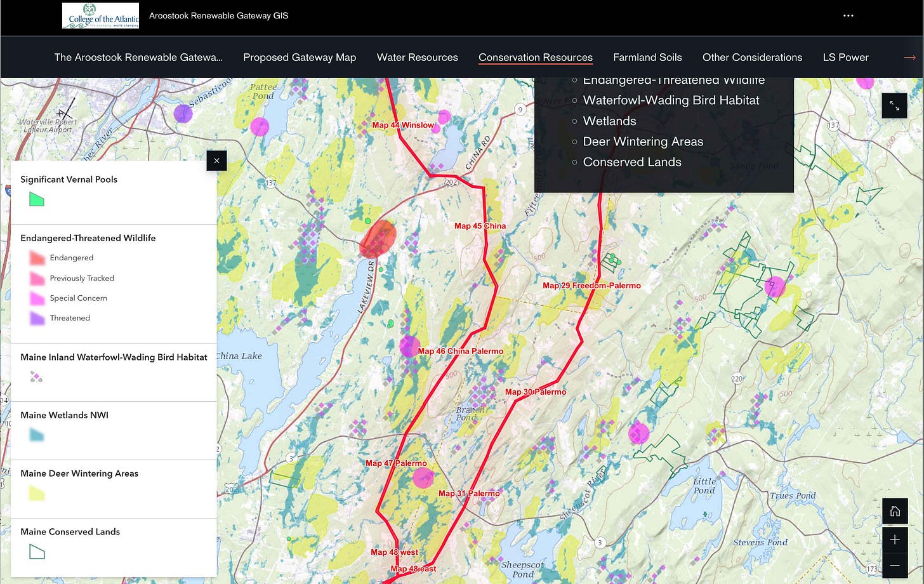Switch to Water Resources tab

coord(418,57)
